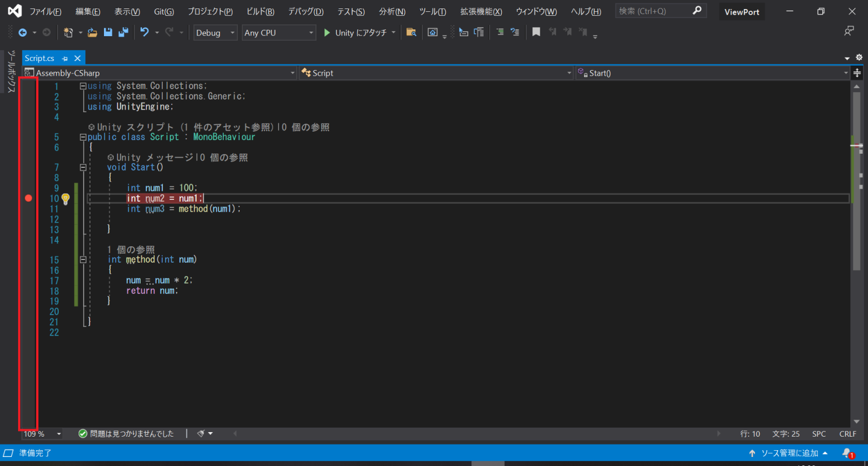The height and width of the screenshot is (466, 868).
Task: Remove the red breakpoint on line 10
Action: coord(28,198)
